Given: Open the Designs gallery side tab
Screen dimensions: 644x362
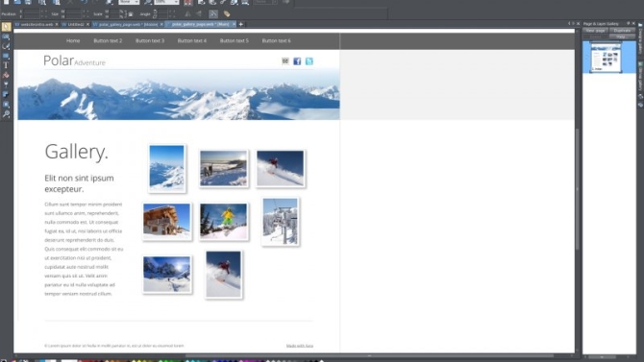Looking at the screenshot, I should [x=640, y=39].
